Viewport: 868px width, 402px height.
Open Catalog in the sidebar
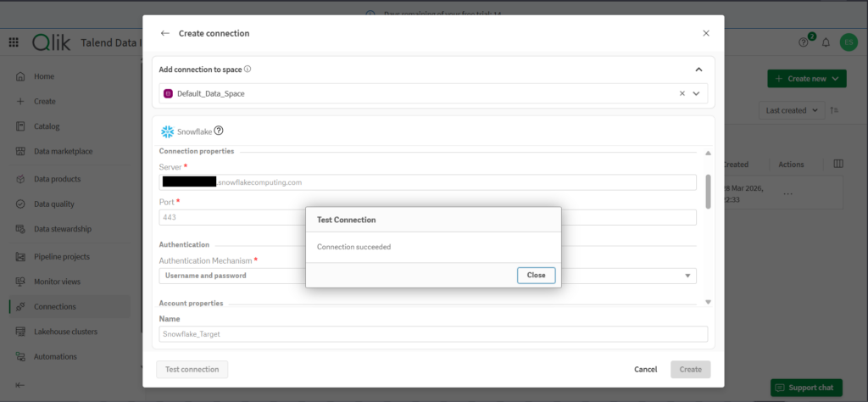pos(47,126)
